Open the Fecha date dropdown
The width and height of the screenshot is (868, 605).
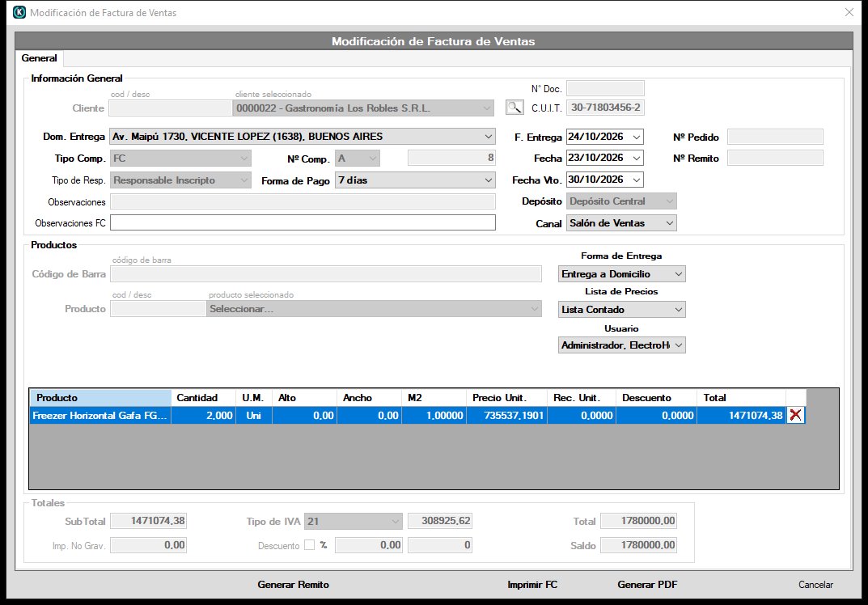click(637, 158)
